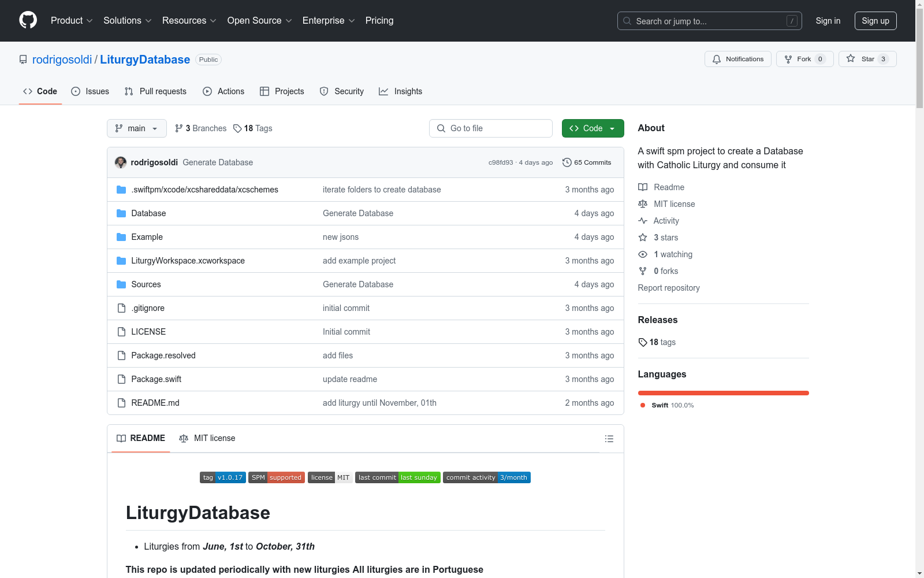The width and height of the screenshot is (924, 578).
Task: Open the Actions tab
Action: (x=223, y=91)
